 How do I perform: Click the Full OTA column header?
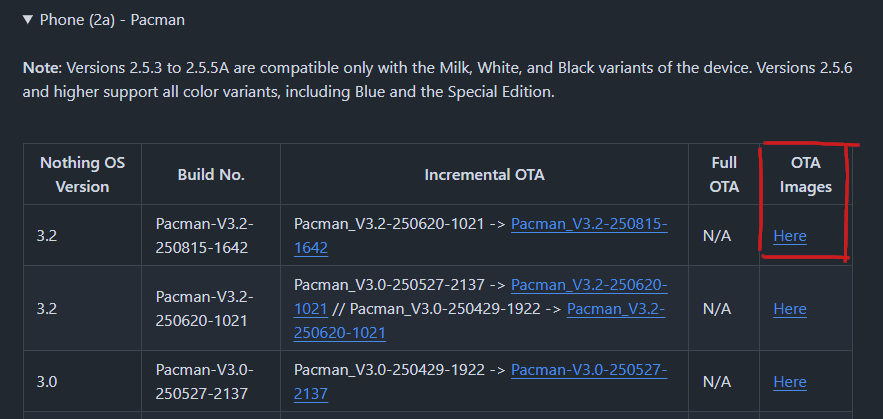click(x=724, y=175)
